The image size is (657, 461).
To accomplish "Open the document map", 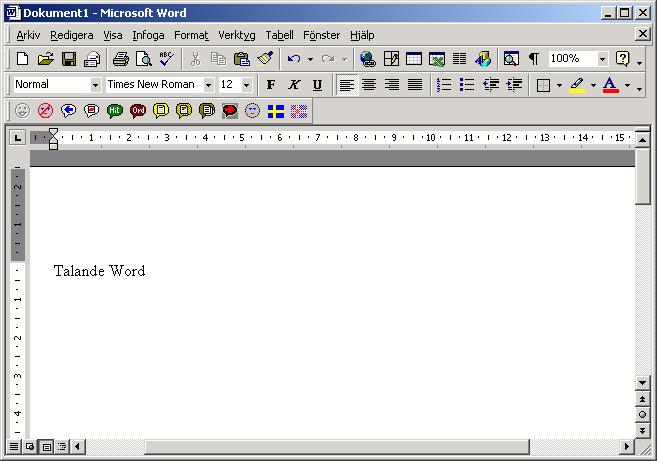I will [x=511, y=59].
